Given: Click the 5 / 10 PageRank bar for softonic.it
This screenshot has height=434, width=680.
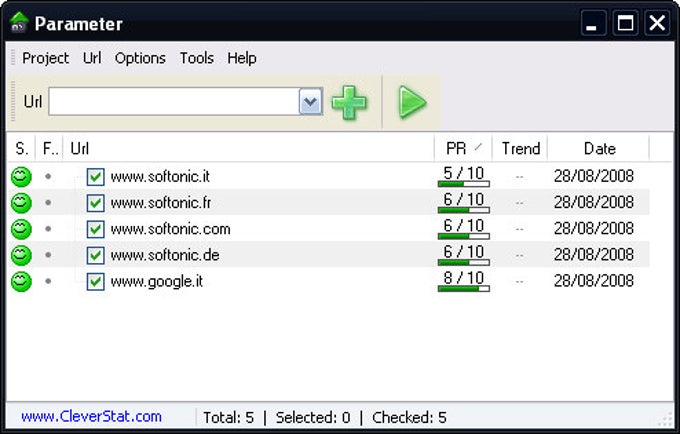Looking at the screenshot, I should point(464,184).
